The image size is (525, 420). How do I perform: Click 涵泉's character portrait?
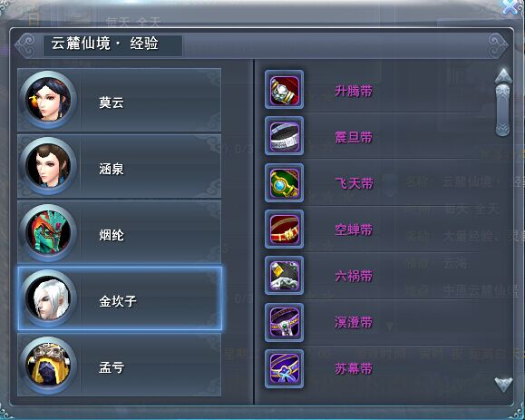[x=48, y=166]
